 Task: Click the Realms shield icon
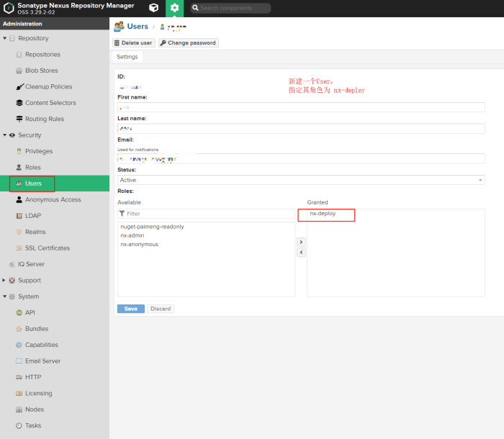click(19, 232)
